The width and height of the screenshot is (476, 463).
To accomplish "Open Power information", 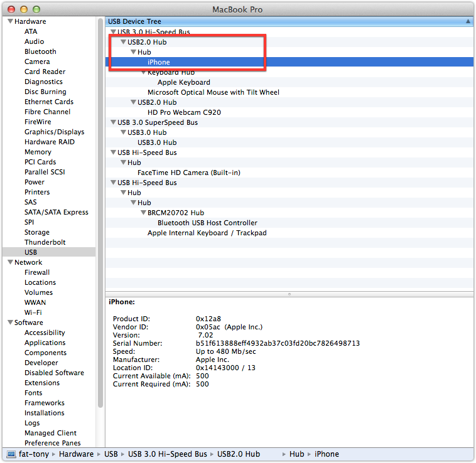I will (x=35, y=182).
